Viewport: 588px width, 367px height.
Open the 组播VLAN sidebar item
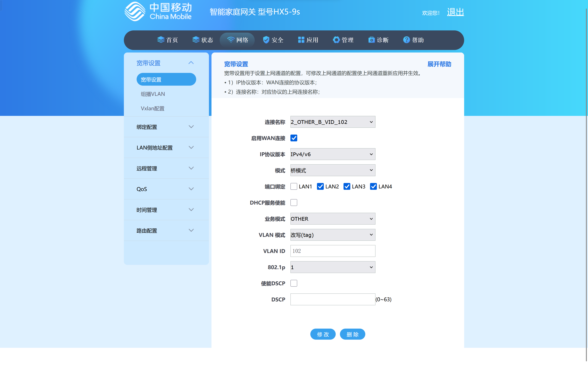(x=153, y=94)
